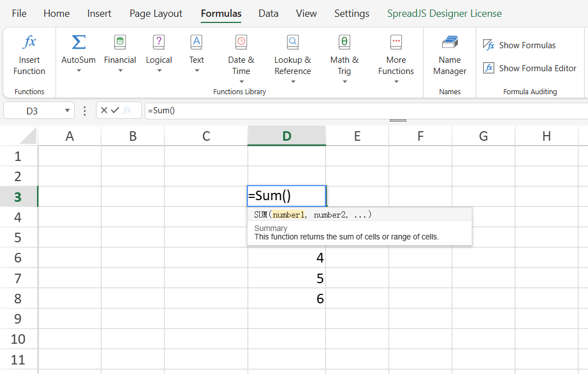588x374 pixels.
Task: Click the More Functions icon
Action: coord(396,42)
